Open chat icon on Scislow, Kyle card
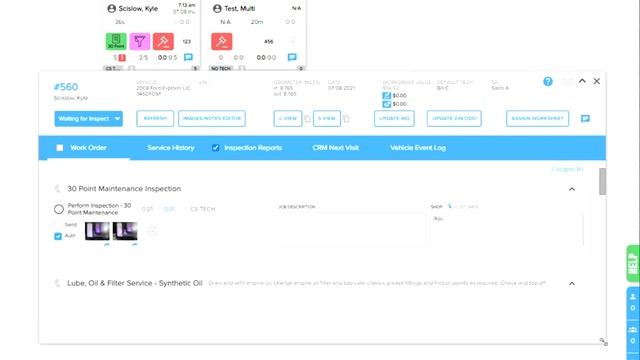640x360 pixels. click(188, 57)
